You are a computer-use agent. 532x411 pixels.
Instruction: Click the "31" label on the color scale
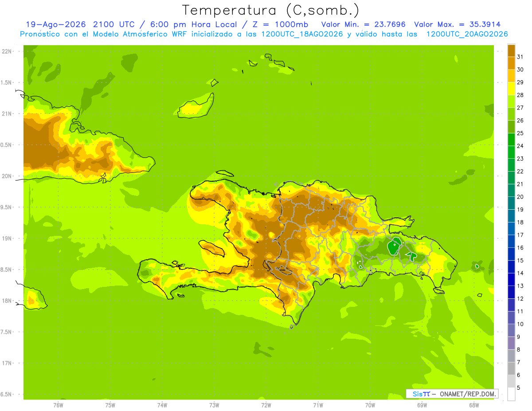click(x=520, y=57)
